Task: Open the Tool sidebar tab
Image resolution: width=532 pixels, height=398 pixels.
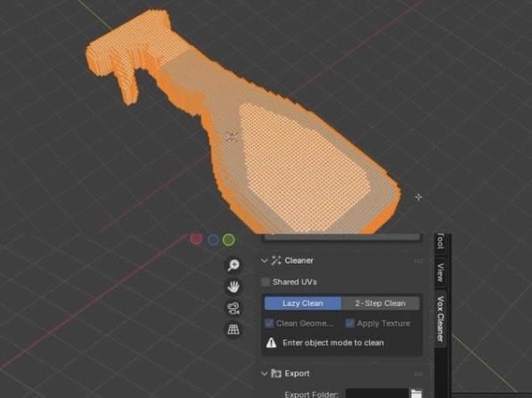Action: click(440, 241)
